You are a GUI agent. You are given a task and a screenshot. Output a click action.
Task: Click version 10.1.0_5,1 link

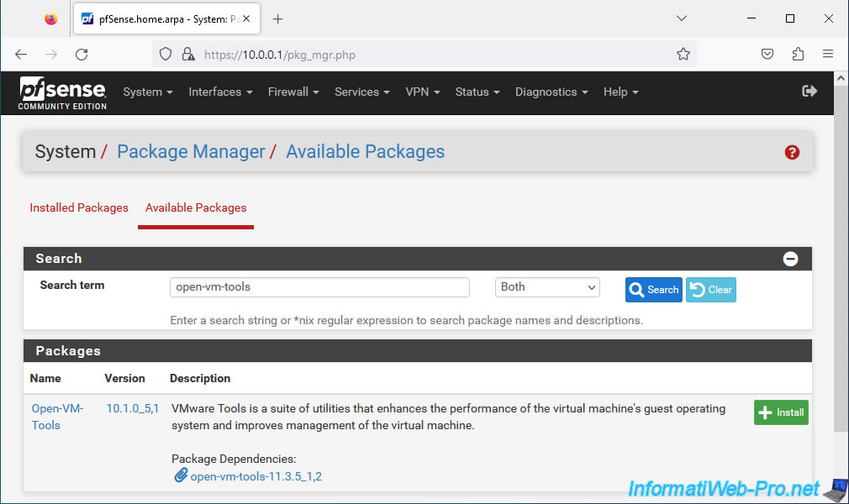pyautogui.click(x=133, y=409)
